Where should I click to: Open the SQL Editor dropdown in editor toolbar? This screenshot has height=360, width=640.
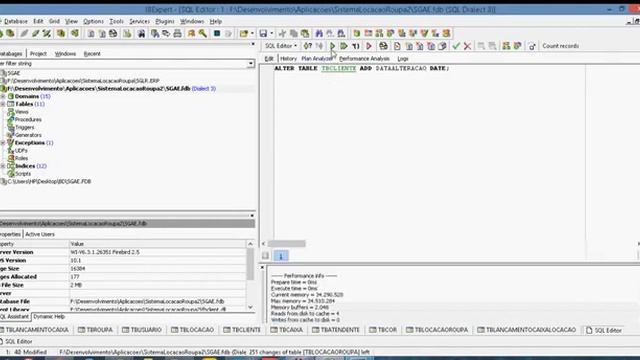[281, 46]
